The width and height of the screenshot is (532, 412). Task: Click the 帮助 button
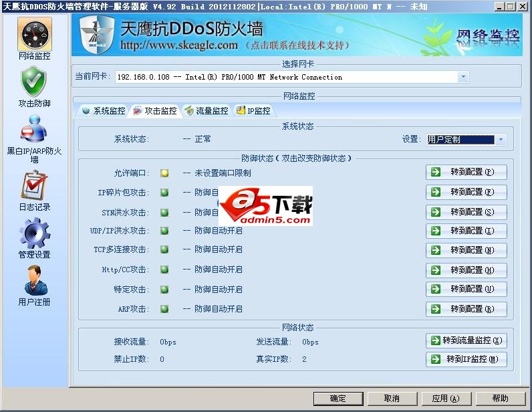click(x=500, y=399)
